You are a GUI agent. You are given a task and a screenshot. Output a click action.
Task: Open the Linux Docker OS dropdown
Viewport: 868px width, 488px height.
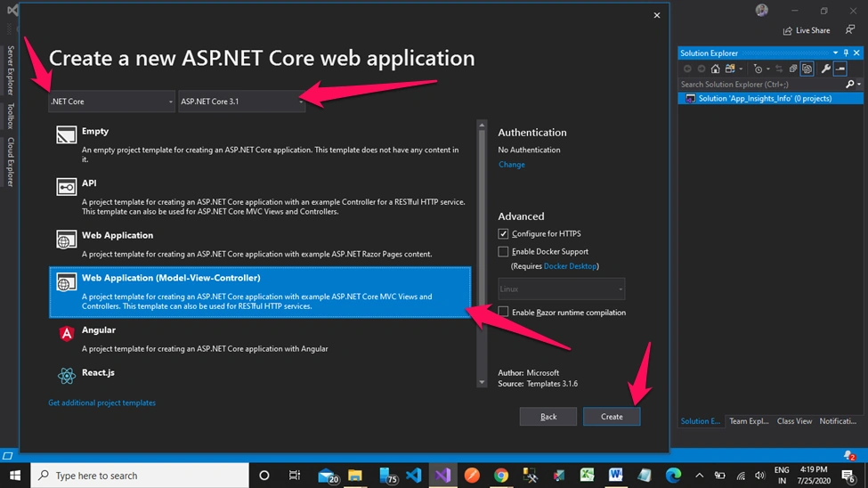pyautogui.click(x=562, y=289)
